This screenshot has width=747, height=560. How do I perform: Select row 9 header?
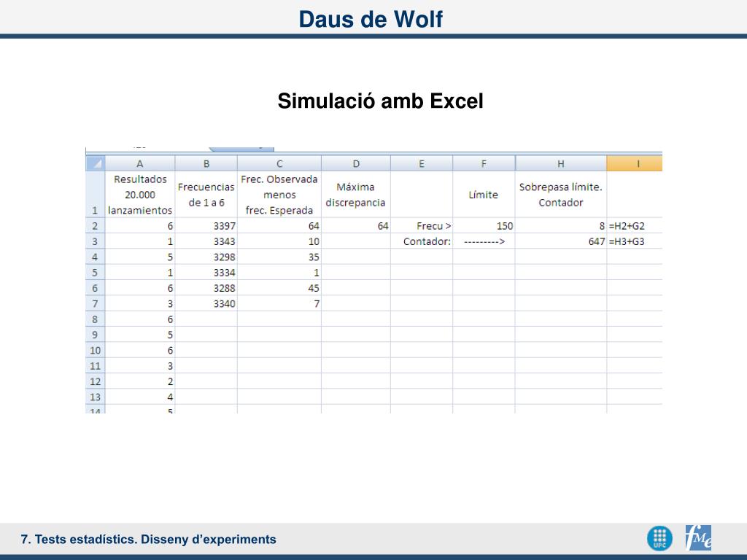(96, 335)
